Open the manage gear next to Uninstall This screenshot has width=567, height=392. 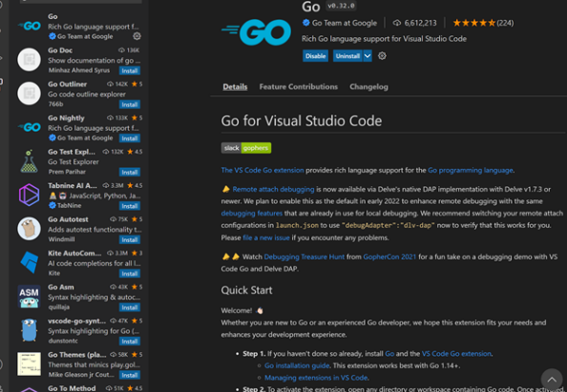tap(382, 56)
